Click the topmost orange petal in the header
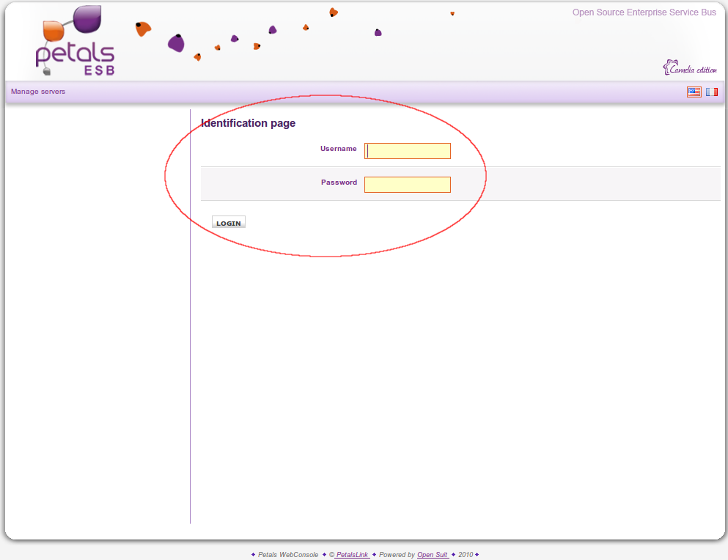 [334, 12]
